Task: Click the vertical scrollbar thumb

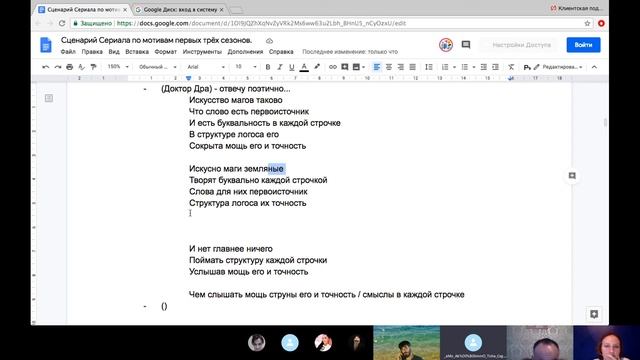Action: (x=605, y=122)
